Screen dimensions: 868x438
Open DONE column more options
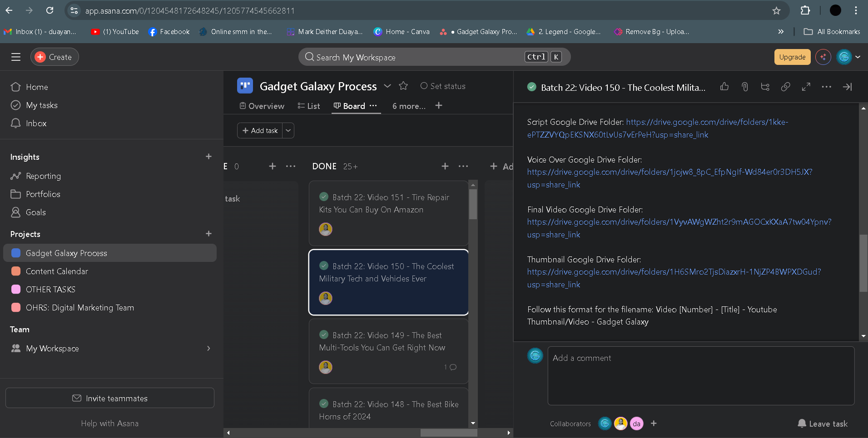coord(463,167)
